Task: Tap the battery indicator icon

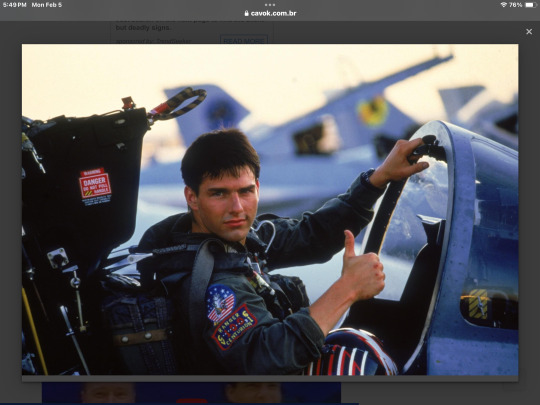Action: coord(531,5)
